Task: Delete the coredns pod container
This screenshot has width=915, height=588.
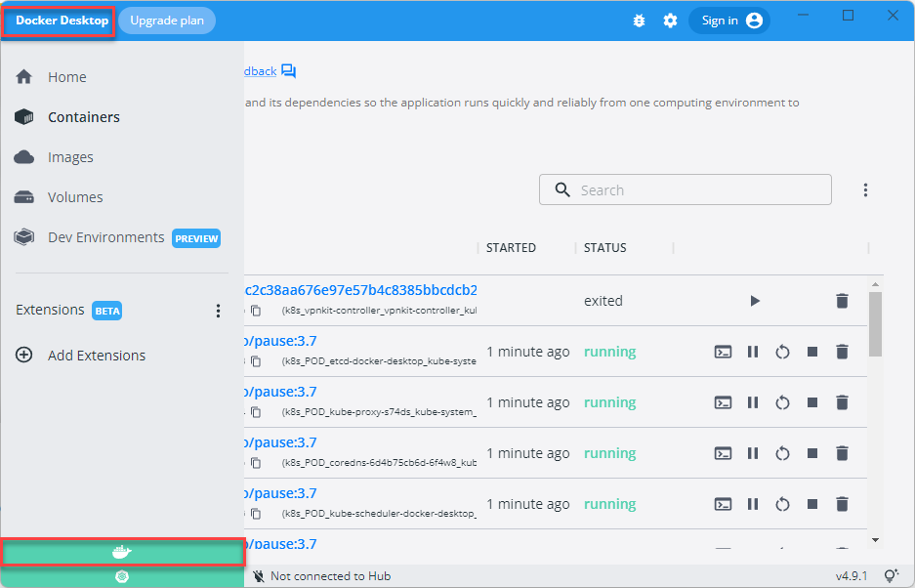Action: [842, 453]
